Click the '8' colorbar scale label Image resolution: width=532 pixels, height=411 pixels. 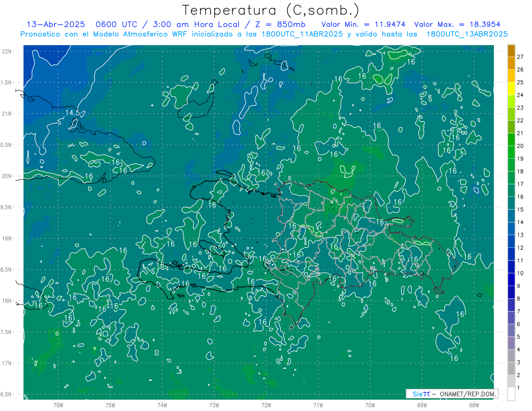click(x=519, y=298)
